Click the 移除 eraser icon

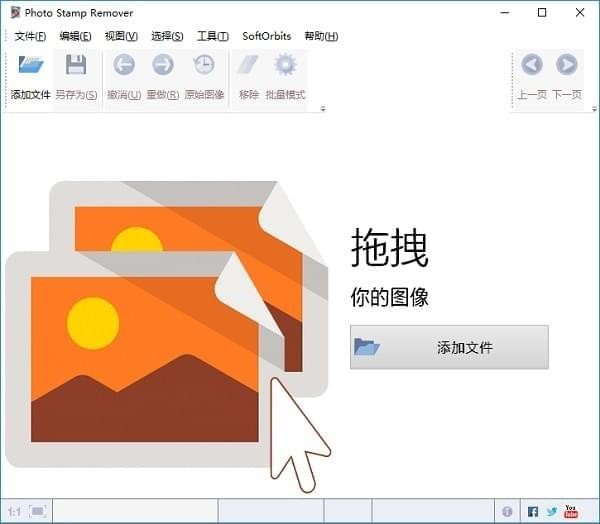pos(248,65)
